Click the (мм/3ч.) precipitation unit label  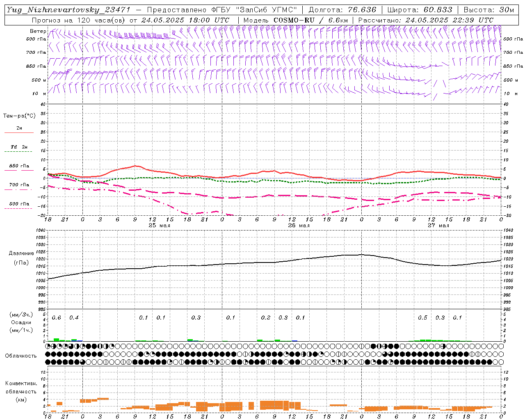coord(21,315)
